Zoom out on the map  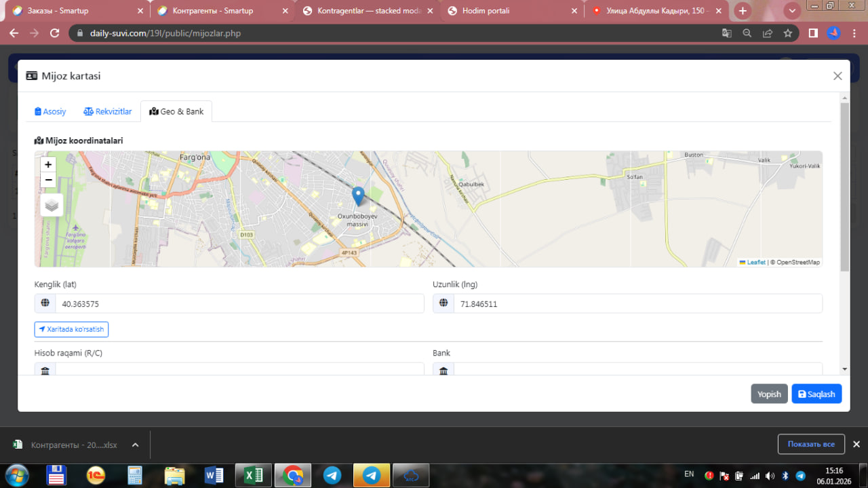tap(48, 180)
